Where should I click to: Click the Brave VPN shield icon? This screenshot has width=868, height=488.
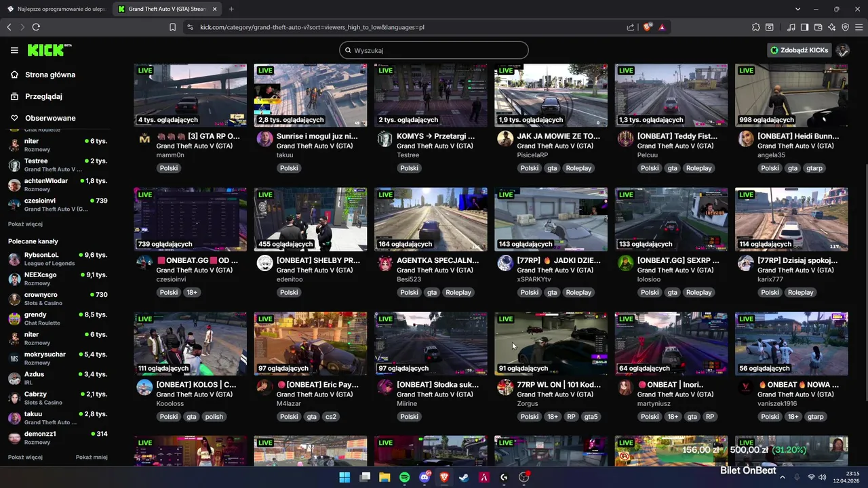point(845,27)
